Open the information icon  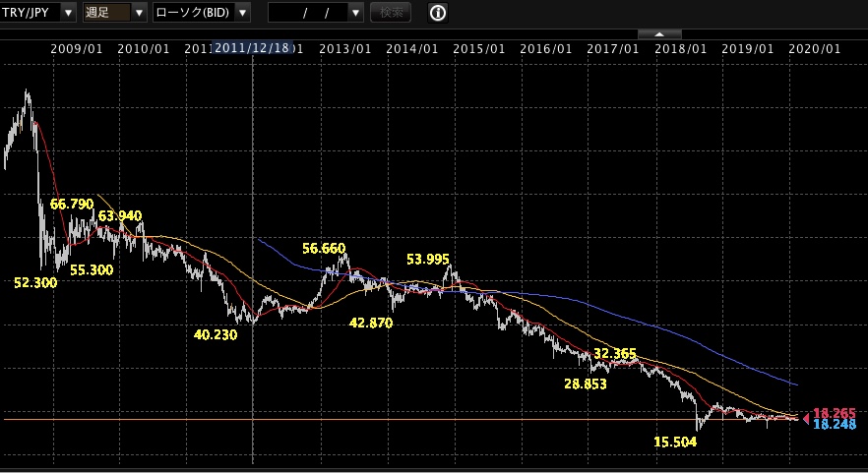[437, 12]
